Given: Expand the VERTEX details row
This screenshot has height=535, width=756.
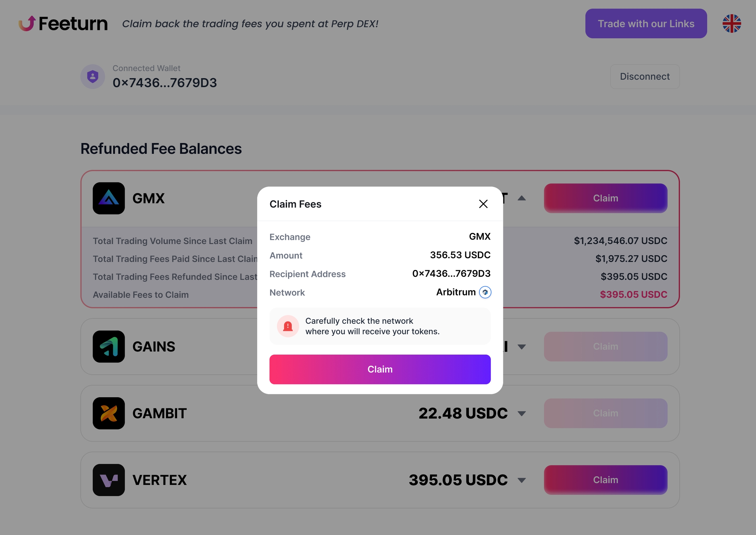Looking at the screenshot, I should point(521,480).
